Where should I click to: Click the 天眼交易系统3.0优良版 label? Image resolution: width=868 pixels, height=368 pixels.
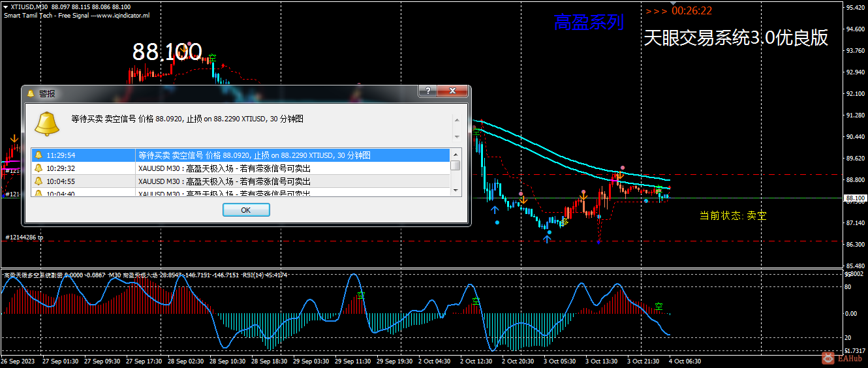(x=736, y=38)
